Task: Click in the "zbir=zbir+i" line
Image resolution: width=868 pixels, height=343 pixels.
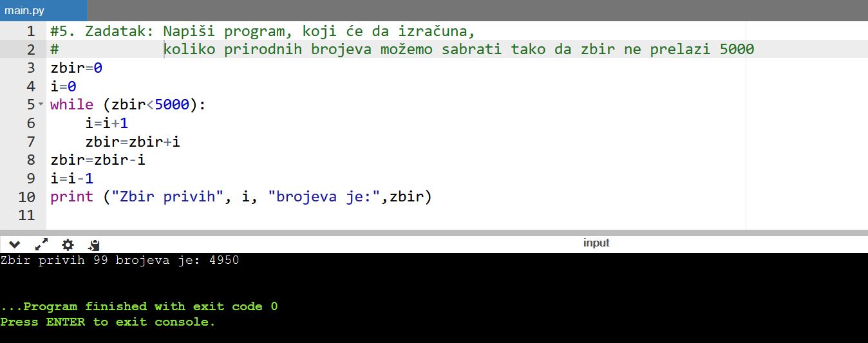Action: (x=132, y=142)
